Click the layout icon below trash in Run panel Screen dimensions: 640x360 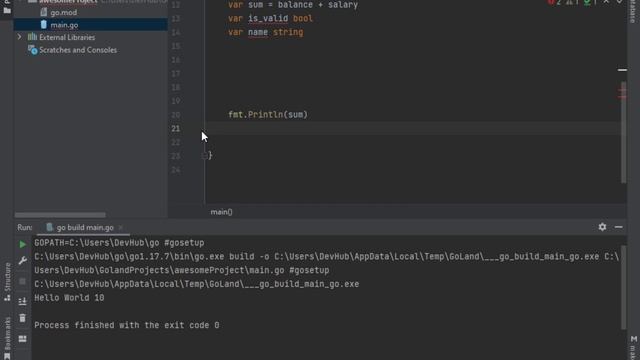[x=22, y=339]
